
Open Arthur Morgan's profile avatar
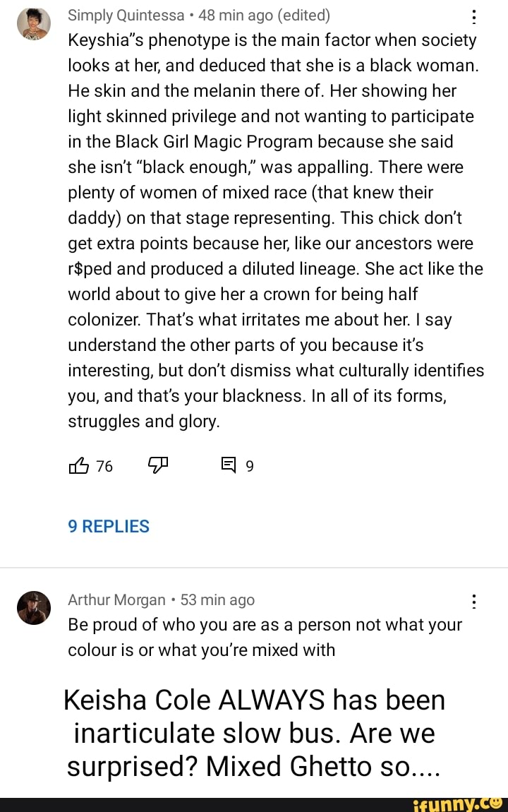34,608
